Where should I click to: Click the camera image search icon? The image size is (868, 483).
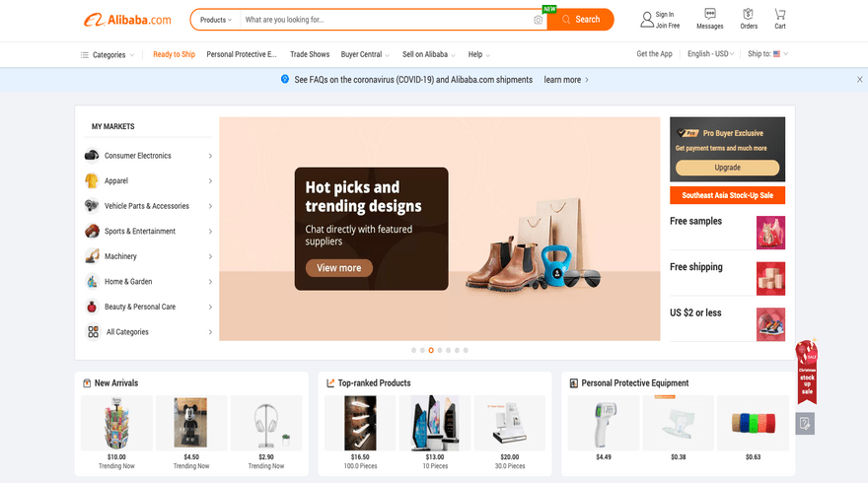click(x=538, y=20)
